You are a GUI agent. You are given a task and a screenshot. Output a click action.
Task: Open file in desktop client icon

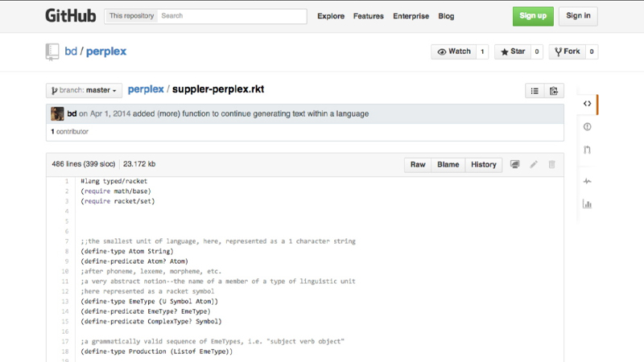pos(514,164)
